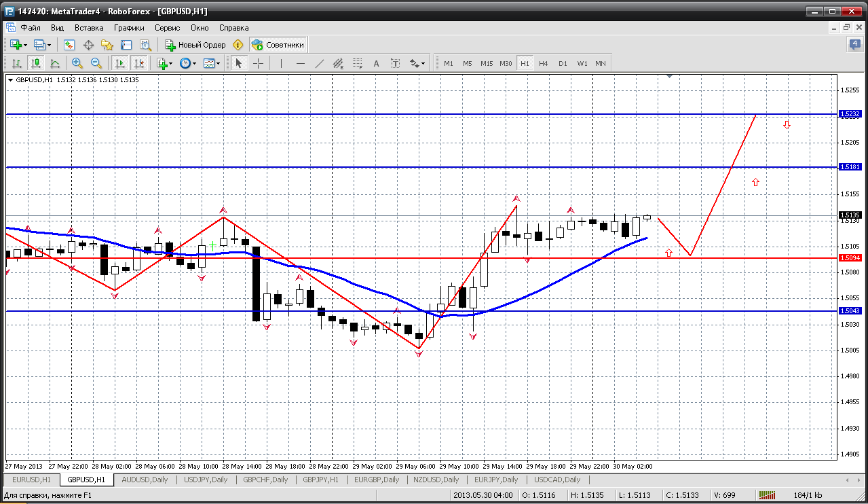This screenshot has height=504, width=868.
Task: Select the trendline tool
Action: [320, 63]
